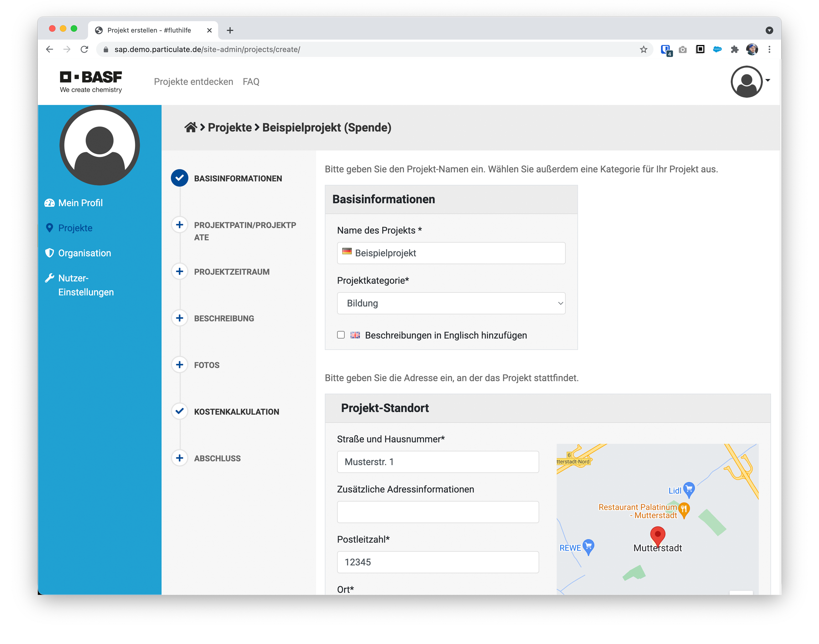The height and width of the screenshot is (644, 819).
Task: Click the Mein Profil dashboard icon
Action: (x=49, y=203)
